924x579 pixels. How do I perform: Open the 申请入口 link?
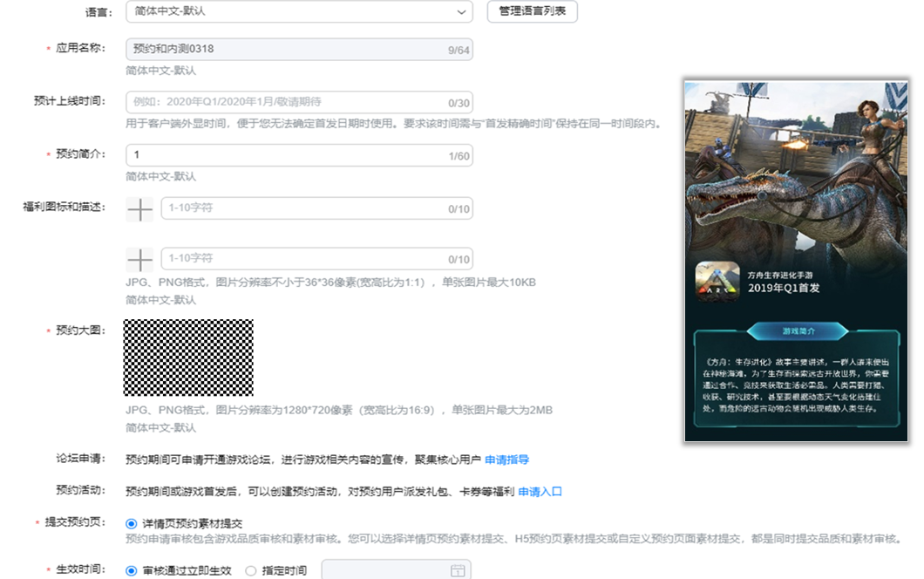click(x=540, y=492)
